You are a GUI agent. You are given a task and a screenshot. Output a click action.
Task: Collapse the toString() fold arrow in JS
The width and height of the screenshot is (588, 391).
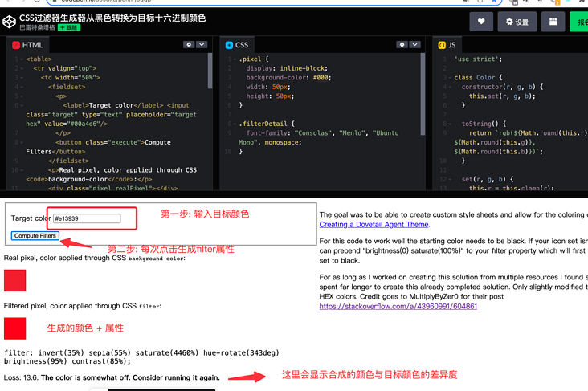pos(450,124)
